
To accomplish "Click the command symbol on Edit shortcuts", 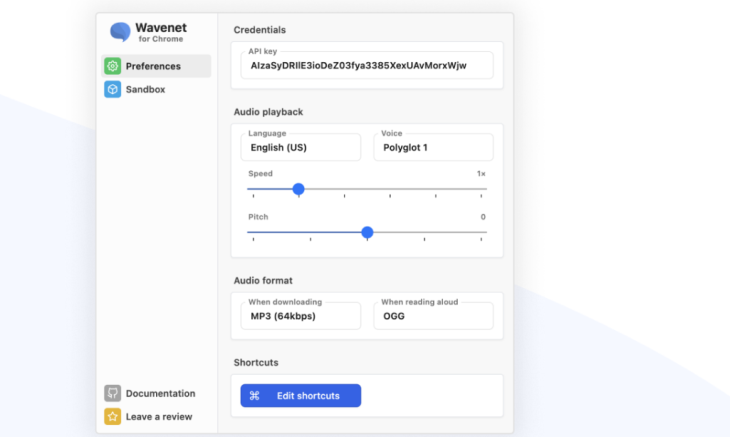I will click(x=254, y=396).
